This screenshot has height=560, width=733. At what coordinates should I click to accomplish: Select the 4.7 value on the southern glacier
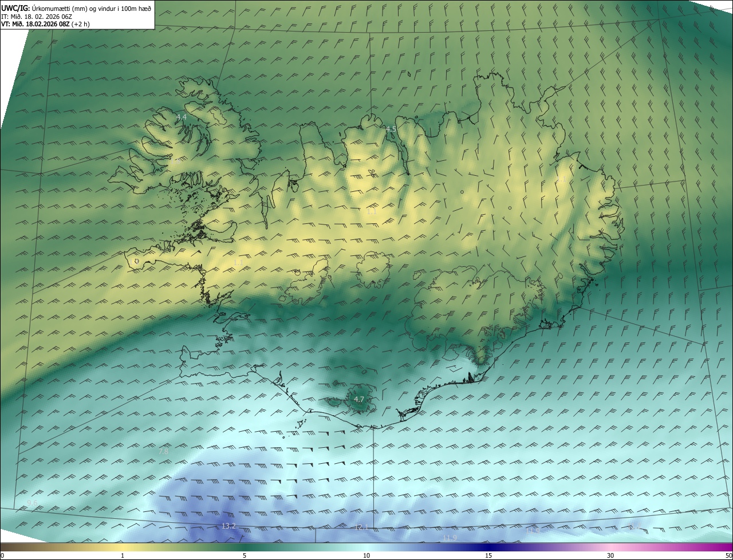point(359,399)
